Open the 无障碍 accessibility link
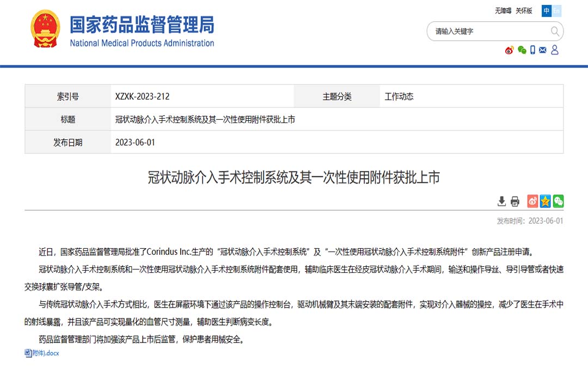588x392 pixels. [x=503, y=11]
